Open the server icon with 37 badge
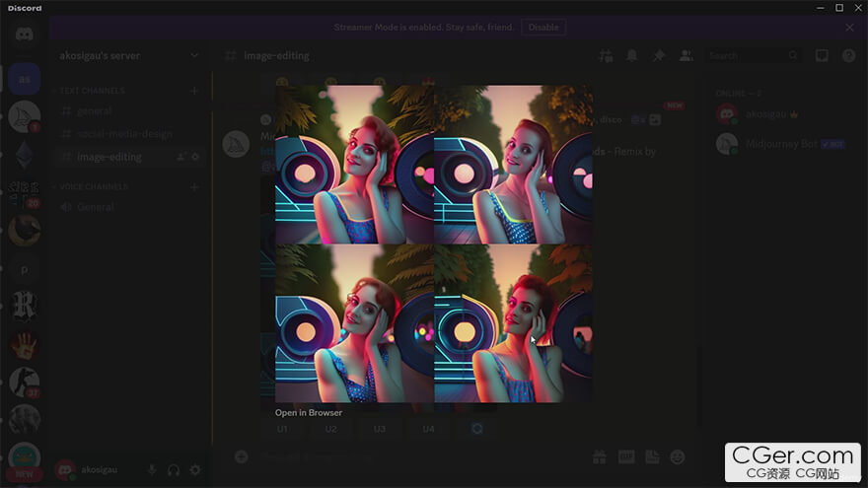The width and height of the screenshot is (868, 488). click(x=24, y=383)
